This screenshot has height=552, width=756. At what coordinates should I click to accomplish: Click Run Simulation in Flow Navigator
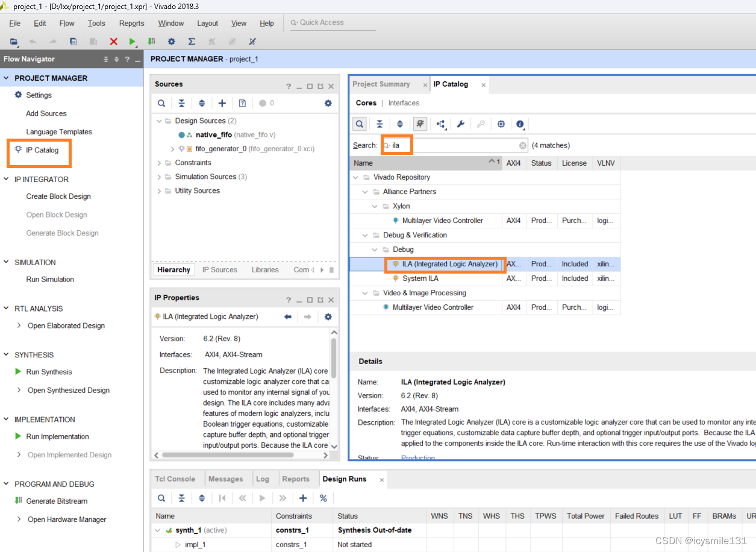click(x=50, y=279)
